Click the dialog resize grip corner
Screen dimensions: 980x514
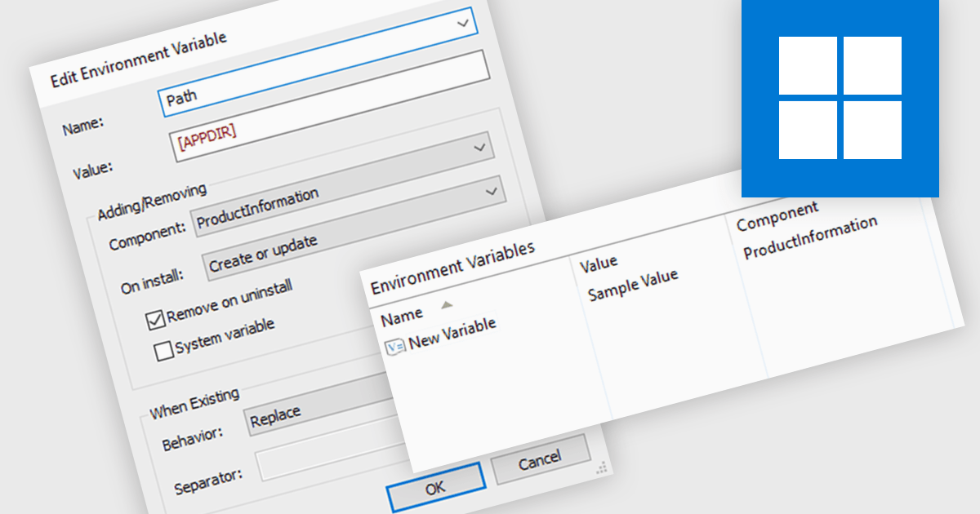pos(602,467)
